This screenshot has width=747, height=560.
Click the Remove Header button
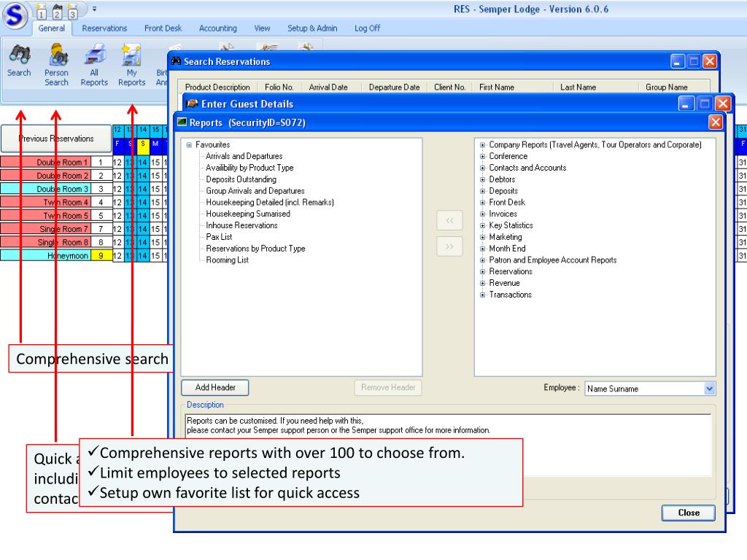pos(388,387)
